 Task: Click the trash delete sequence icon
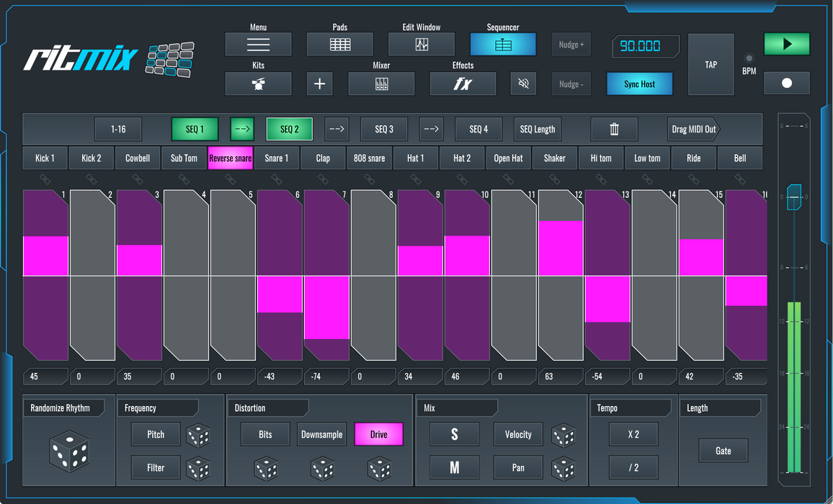(614, 130)
